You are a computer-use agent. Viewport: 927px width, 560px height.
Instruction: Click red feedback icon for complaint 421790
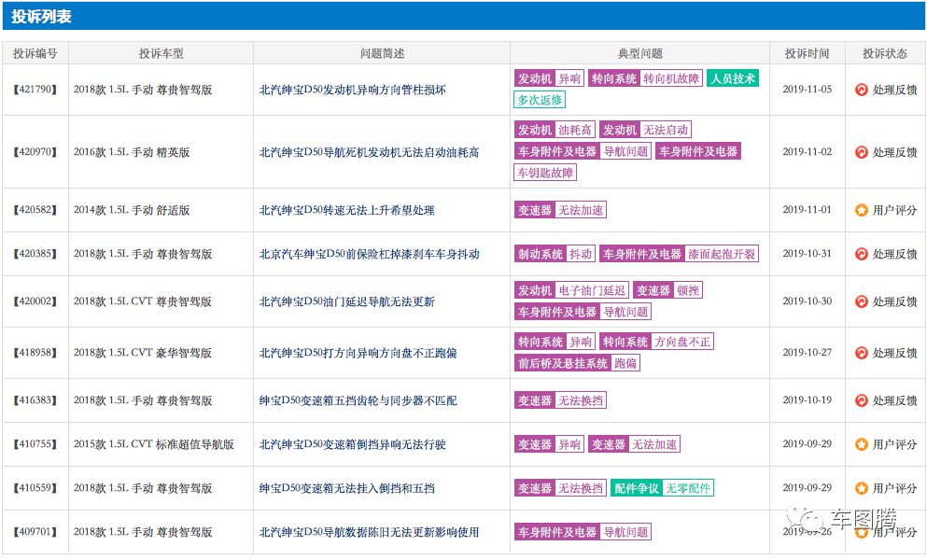(x=862, y=90)
